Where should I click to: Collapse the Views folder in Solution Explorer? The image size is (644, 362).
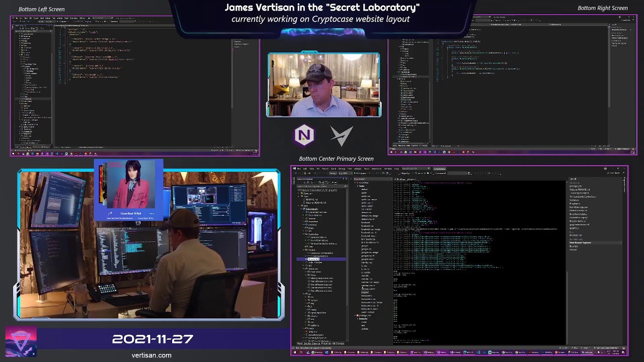coord(305,275)
